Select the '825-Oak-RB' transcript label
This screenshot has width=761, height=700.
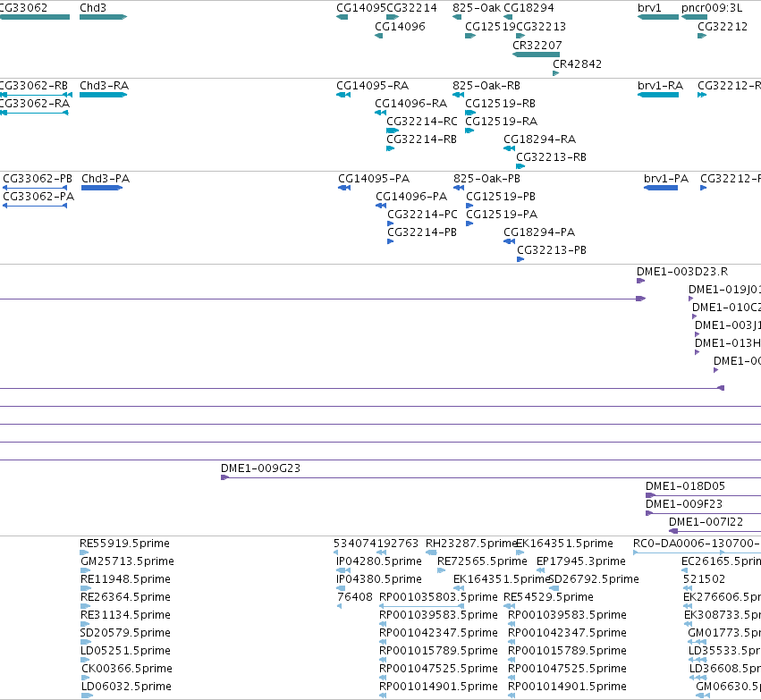coord(486,86)
